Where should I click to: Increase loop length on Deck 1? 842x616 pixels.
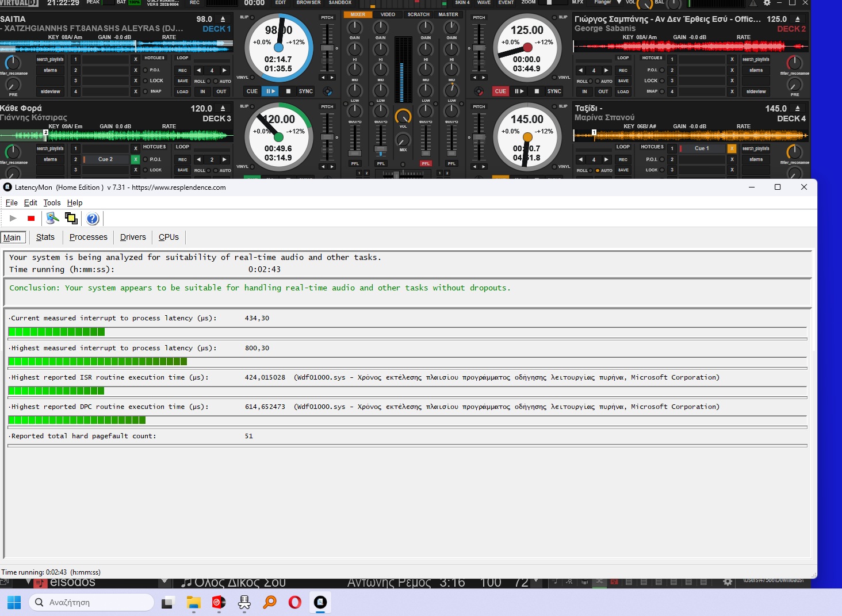tap(224, 70)
